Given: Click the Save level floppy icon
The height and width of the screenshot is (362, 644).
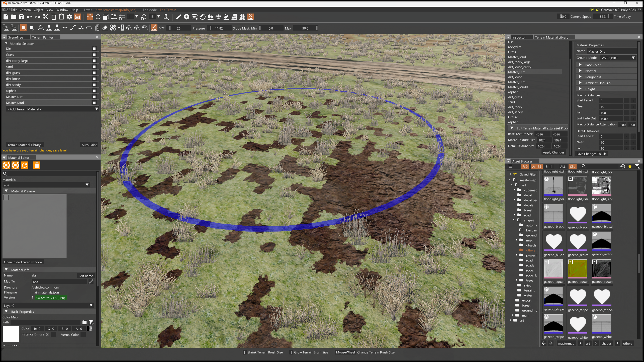Looking at the screenshot, I should coord(22,17).
